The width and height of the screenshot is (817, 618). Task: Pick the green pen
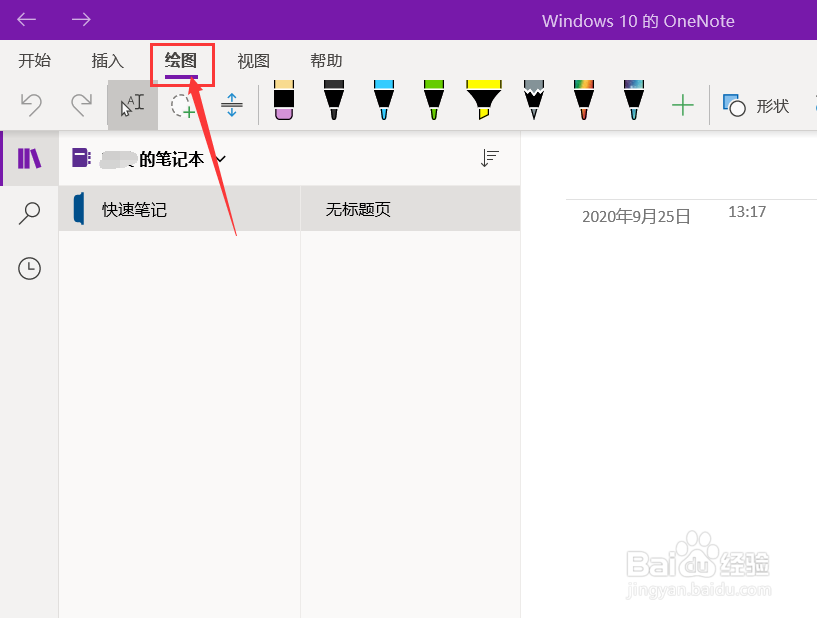[x=434, y=100]
